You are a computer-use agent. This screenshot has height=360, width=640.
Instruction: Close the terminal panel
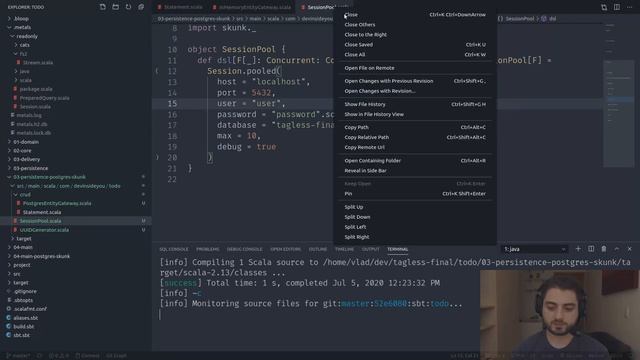[x=629, y=249]
